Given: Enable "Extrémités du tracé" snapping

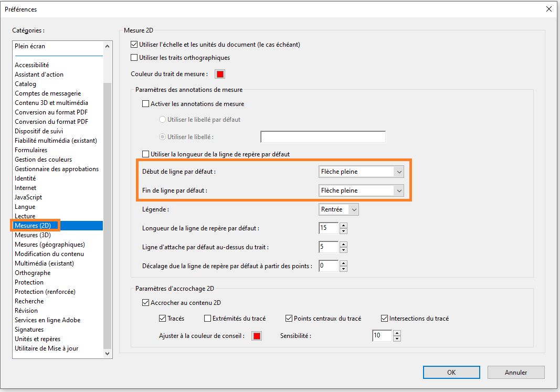Looking at the screenshot, I should point(208,318).
